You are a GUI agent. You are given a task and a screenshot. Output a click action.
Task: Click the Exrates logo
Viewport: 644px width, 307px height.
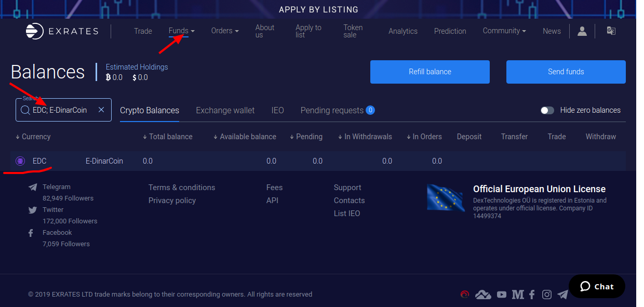coord(62,31)
